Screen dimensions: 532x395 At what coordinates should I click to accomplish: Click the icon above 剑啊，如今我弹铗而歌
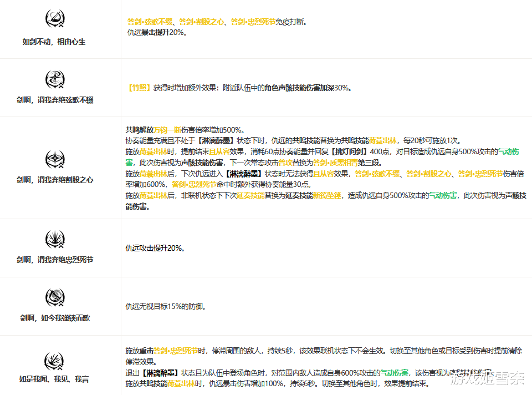tap(55, 297)
